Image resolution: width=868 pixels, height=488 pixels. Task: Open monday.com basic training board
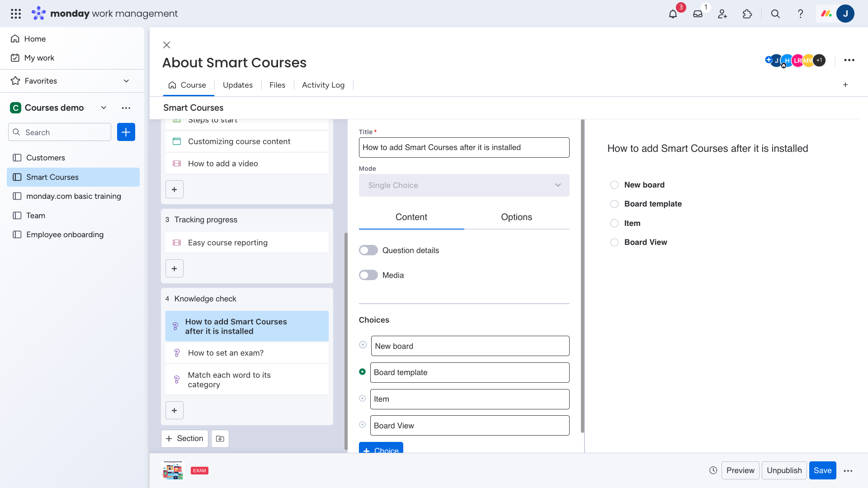[73, 196]
